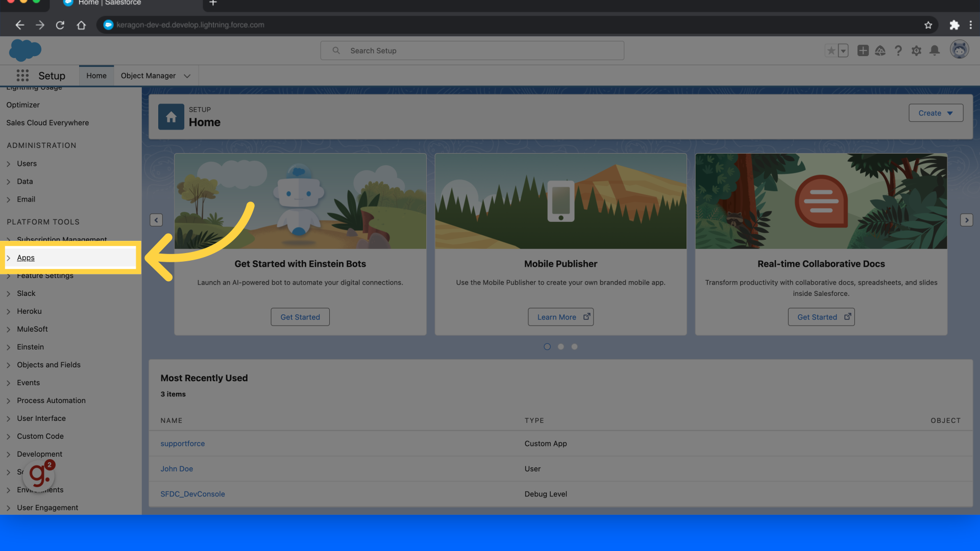
Task: Expand the Data section chevron
Action: click(x=9, y=182)
